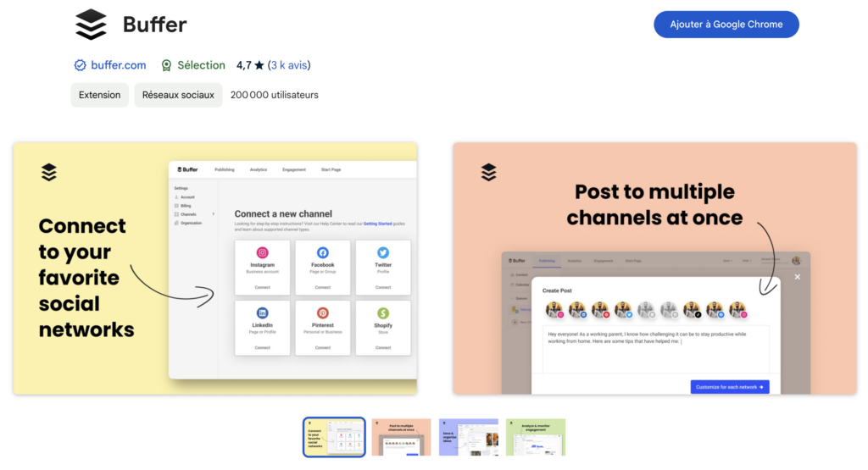This screenshot has width=868, height=470.
Task: Click the Pinterest icon in channel grid
Action: [x=323, y=312]
